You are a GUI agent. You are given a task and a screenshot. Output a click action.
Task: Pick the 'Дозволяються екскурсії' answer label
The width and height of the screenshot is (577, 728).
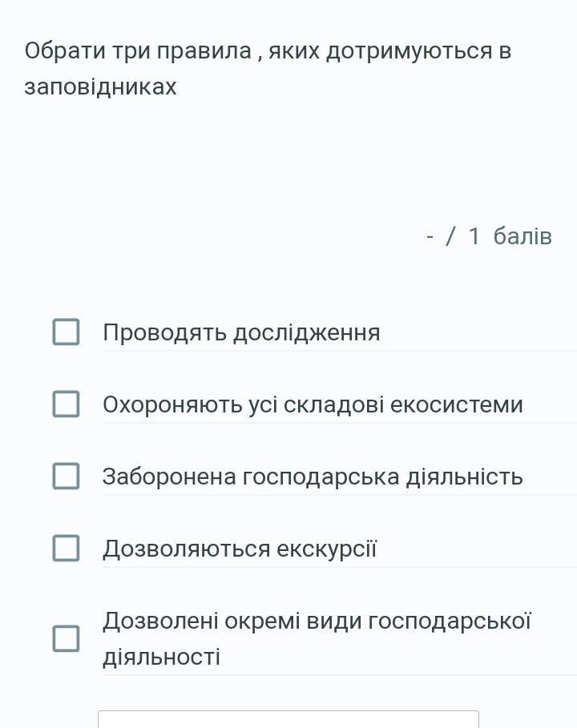[240, 549]
